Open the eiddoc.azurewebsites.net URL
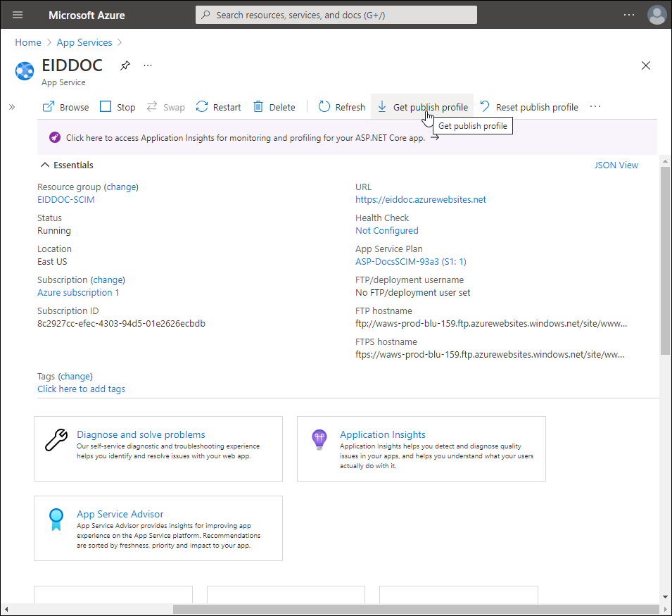The width and height of the screenshot is (672, 616). 420,199
